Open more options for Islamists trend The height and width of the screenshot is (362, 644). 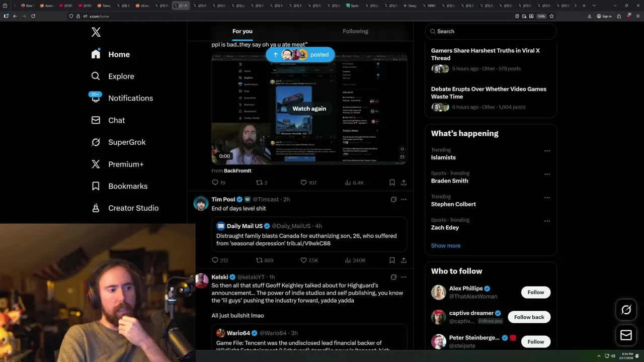coord(547,151)
